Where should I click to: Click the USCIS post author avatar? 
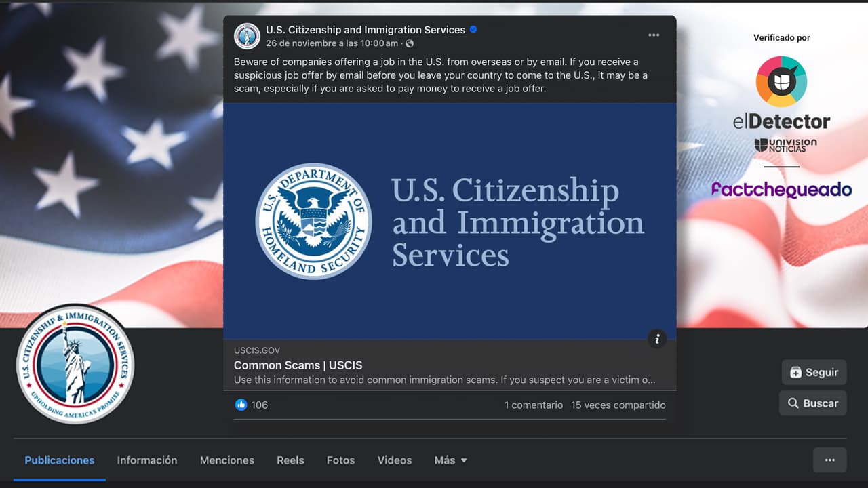tap(247, 36)
